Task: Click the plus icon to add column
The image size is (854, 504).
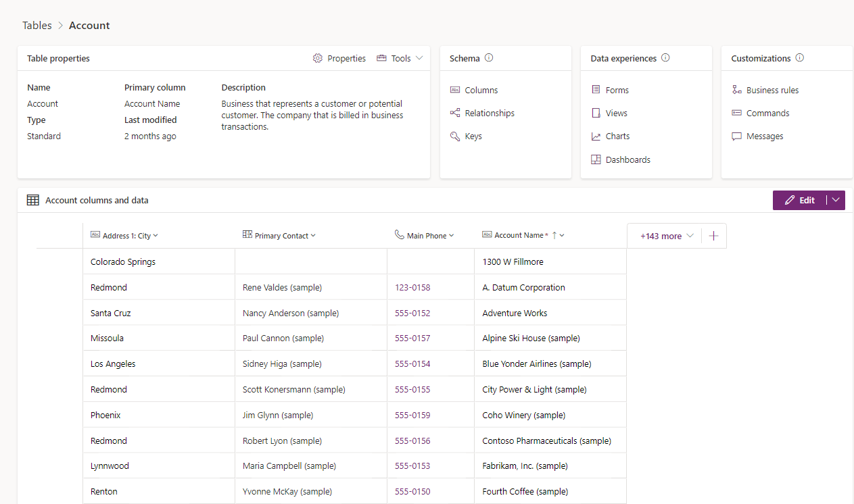Action: tap(713, 236)
